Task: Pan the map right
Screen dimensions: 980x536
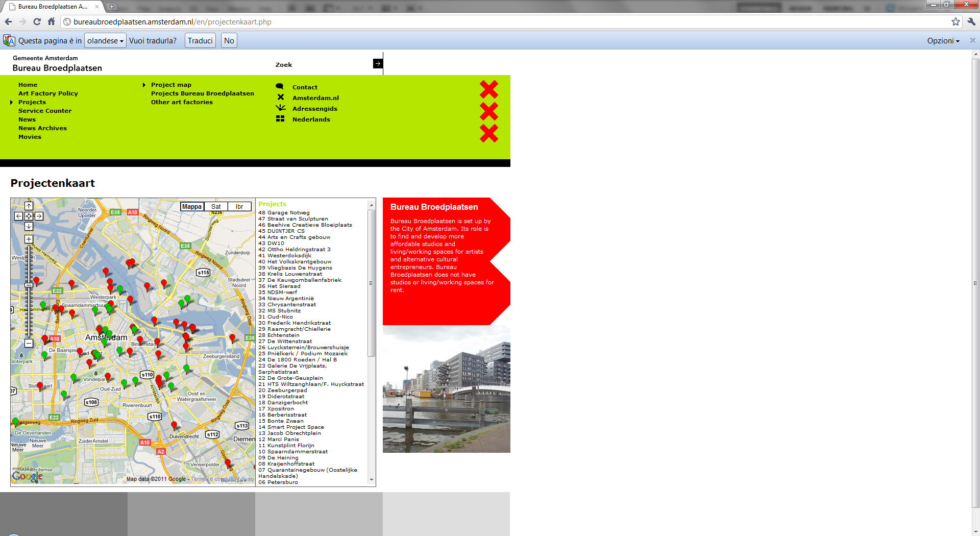Action: point(39,216)
